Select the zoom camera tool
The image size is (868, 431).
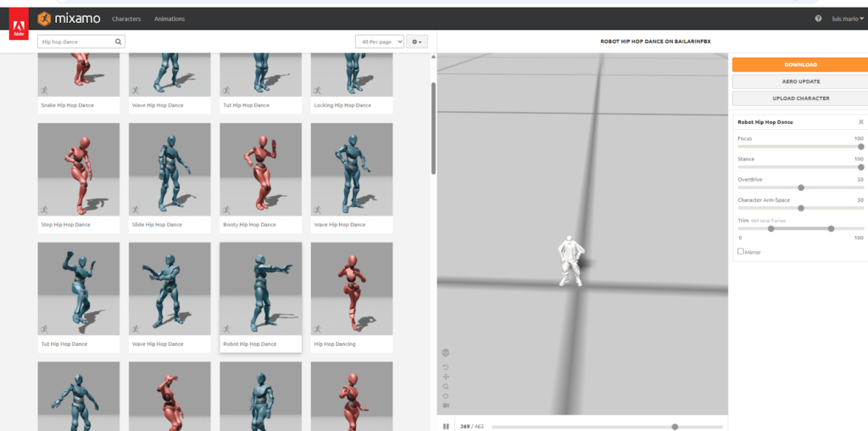[x=446, y=387]
